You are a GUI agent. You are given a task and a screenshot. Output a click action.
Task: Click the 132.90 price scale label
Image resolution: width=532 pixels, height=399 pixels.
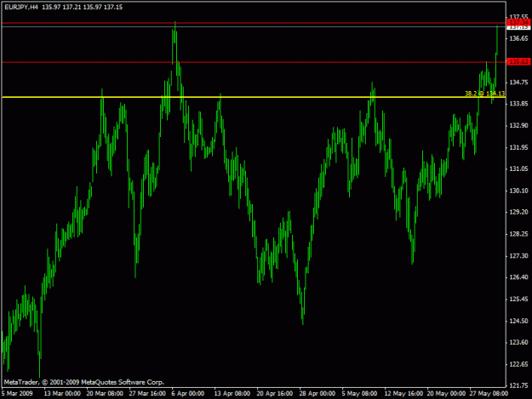coord(518,125)
